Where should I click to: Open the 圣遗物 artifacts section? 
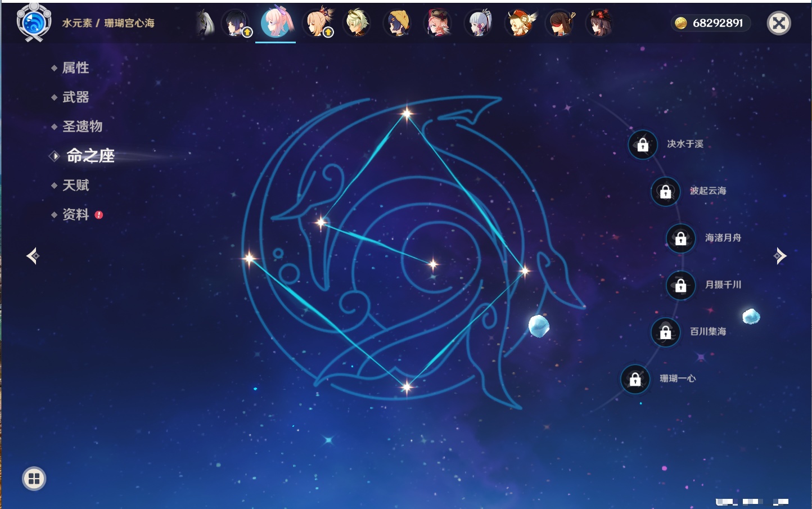point(82,127)
